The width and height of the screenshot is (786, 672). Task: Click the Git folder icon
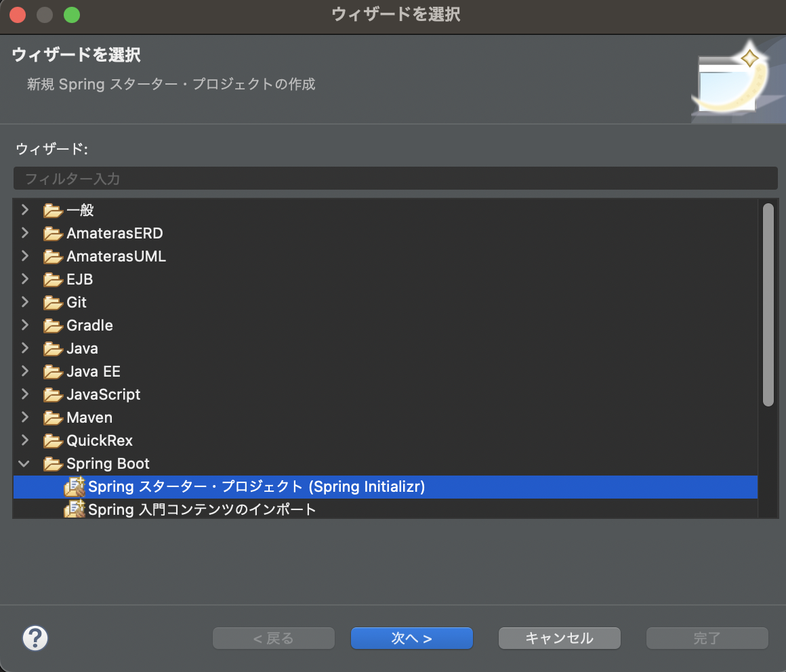53,302
